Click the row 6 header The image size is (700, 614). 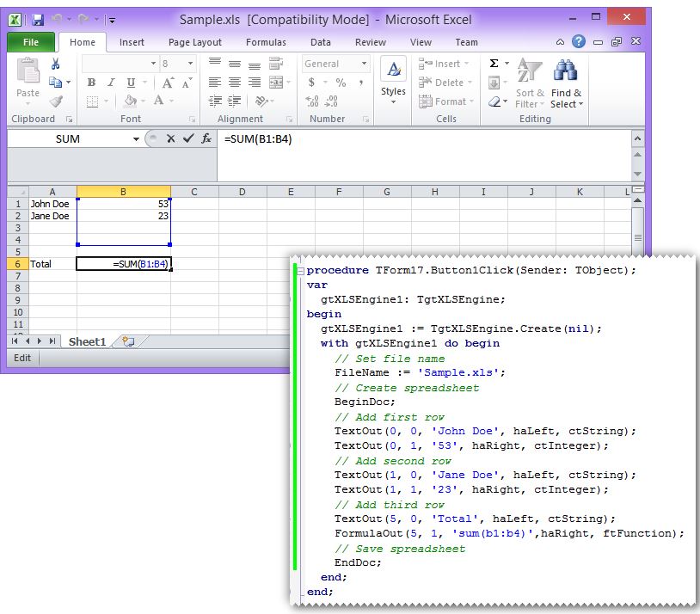point(18,264)
